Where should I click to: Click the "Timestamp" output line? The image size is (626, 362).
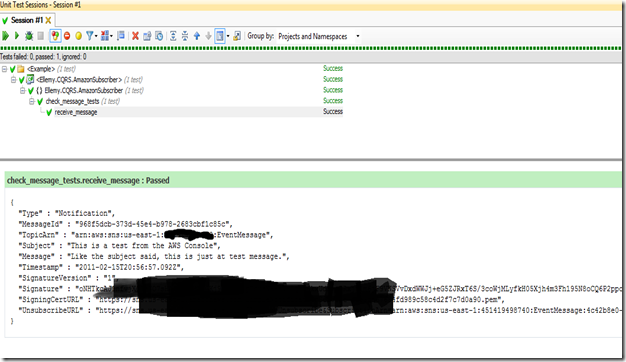[101, 267]
